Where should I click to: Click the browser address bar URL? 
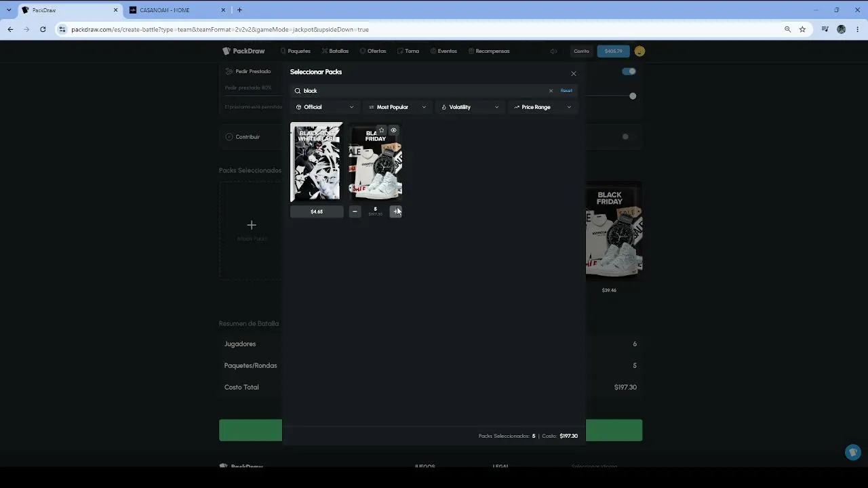click(x=220, y=30)
